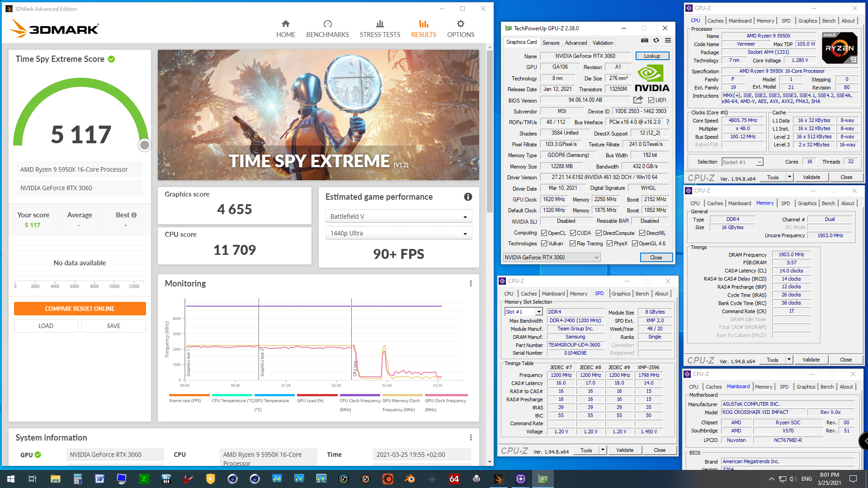
Task: Toggle DirectML checkbox in GPU-Z
Action: (x=642, y=233)
